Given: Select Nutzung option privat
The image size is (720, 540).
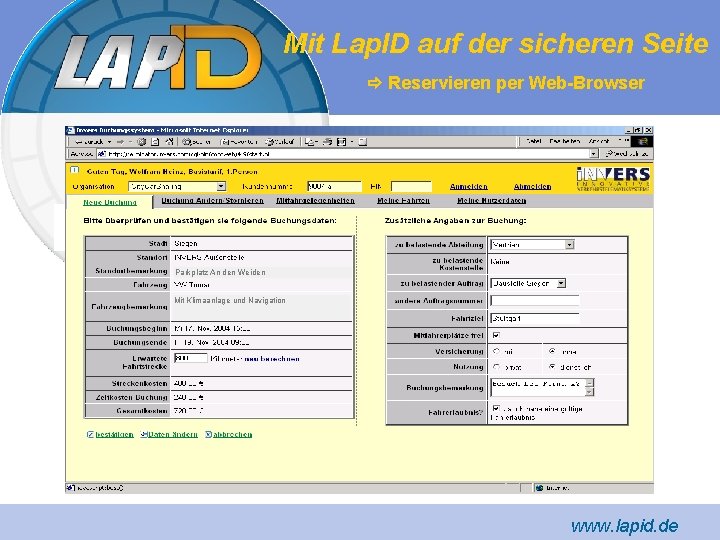Looking at the screenshot, I should point(496,367).
